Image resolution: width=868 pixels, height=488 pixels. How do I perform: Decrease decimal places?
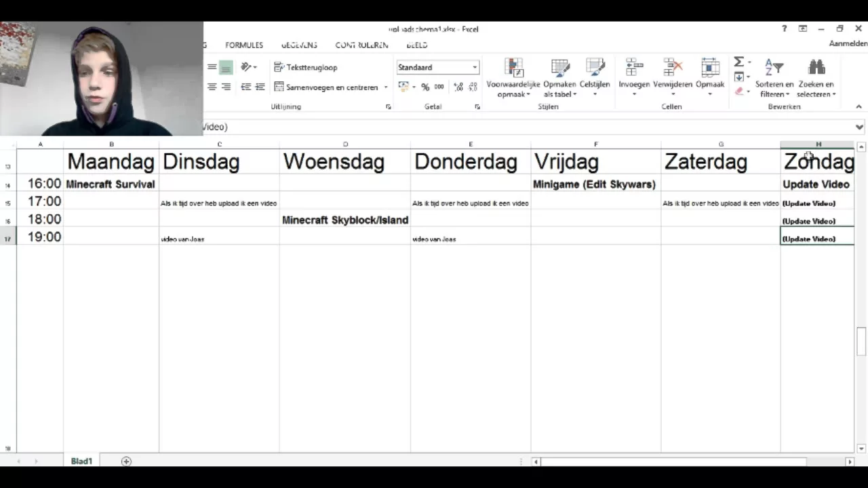pyautogui.click(x=472, y=87)
